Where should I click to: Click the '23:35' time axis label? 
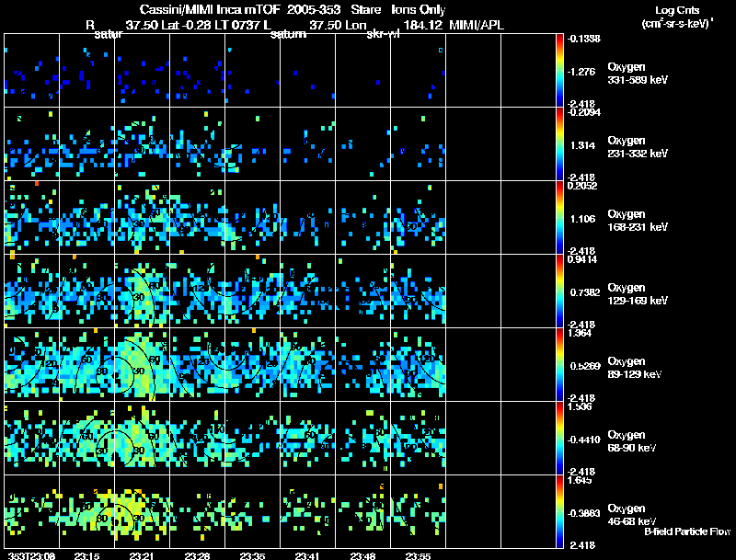point(252,555)
